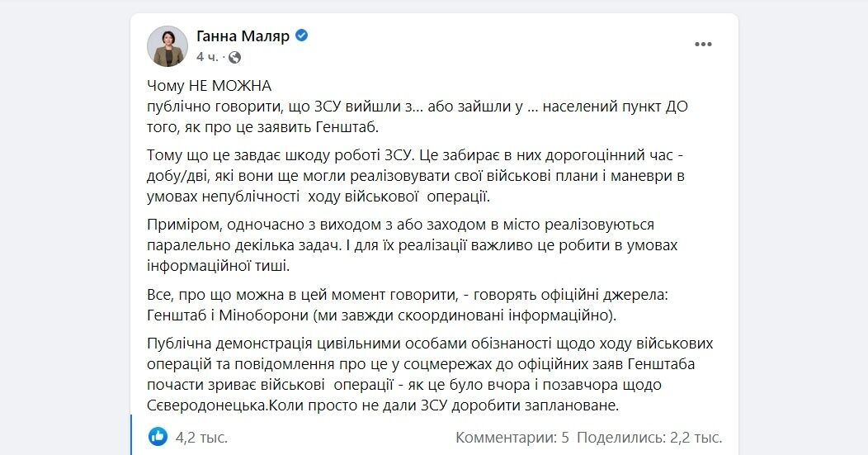Click the "4 ч." post timestamp
Image resolution: width=868 pixels, height=455 pixels.
tap(206, 57)
